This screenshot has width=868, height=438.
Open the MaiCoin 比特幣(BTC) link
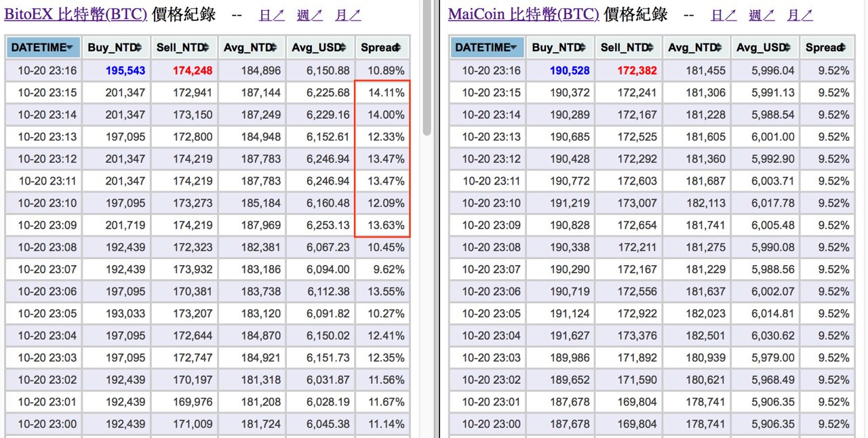point(524,14)
